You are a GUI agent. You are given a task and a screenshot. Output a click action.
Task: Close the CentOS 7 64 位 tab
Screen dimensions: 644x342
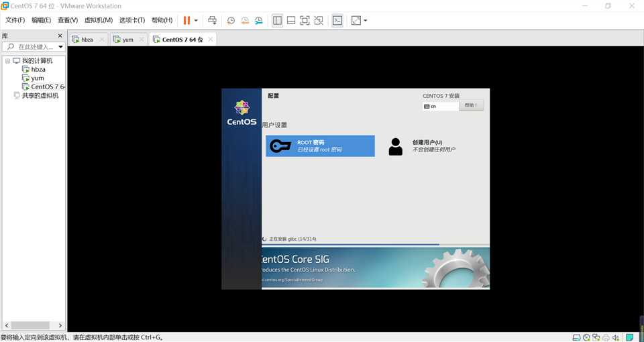211,40
